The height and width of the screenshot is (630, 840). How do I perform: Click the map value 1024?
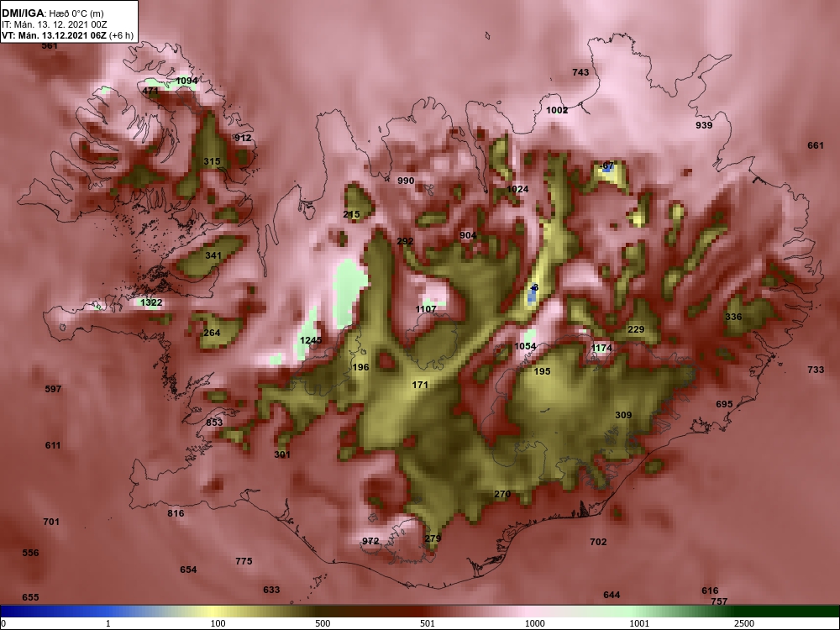tap(517, 189)
